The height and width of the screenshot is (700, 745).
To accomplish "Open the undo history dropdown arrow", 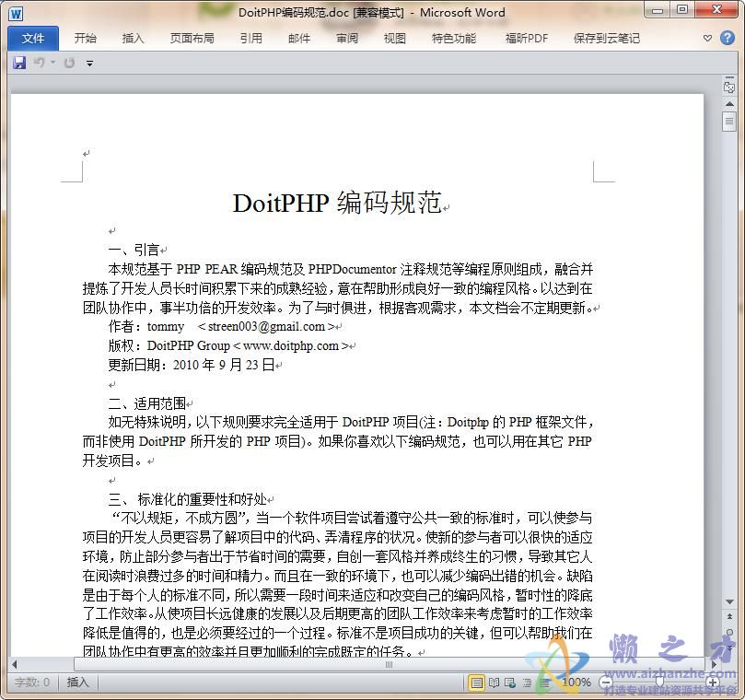I will point(52,63).
